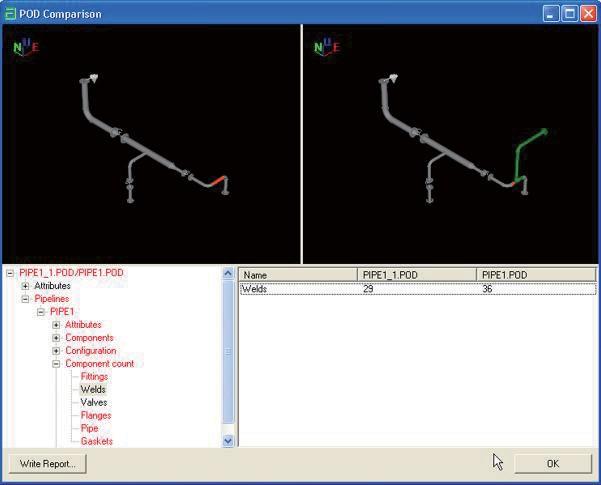Click the Write Report button
This screenshot has height=485, width=601.
click(x=47, y=463)
